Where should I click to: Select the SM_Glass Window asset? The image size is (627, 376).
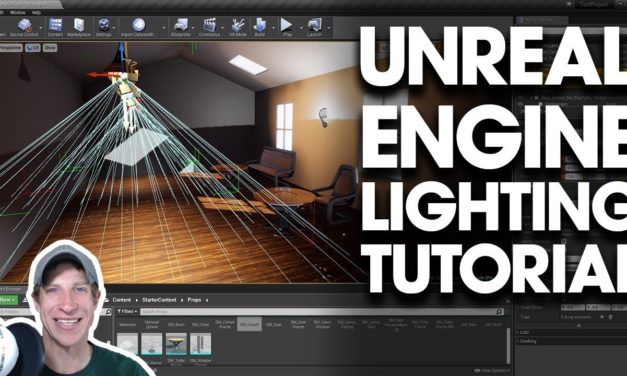coord(323,324)
